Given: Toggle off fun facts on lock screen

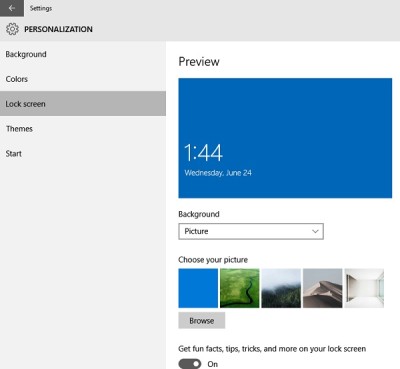Looking at the screenshot, I should coord(190,364).
